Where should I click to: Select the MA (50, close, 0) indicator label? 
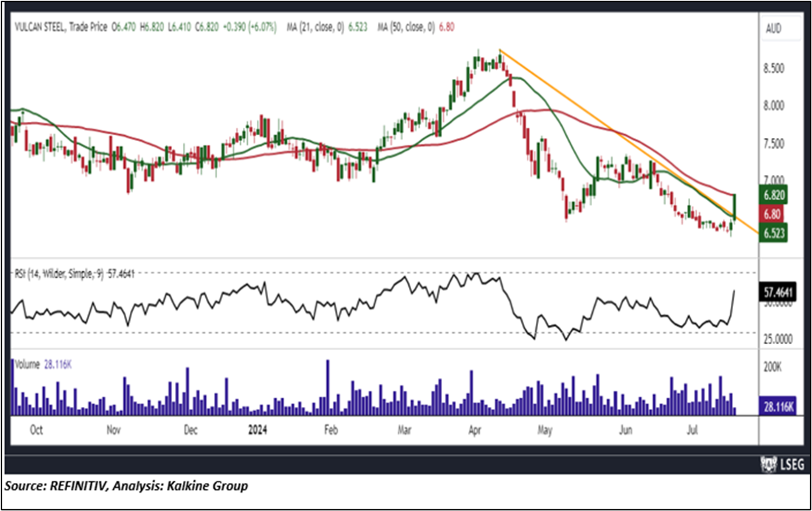(x=406, y=27)
